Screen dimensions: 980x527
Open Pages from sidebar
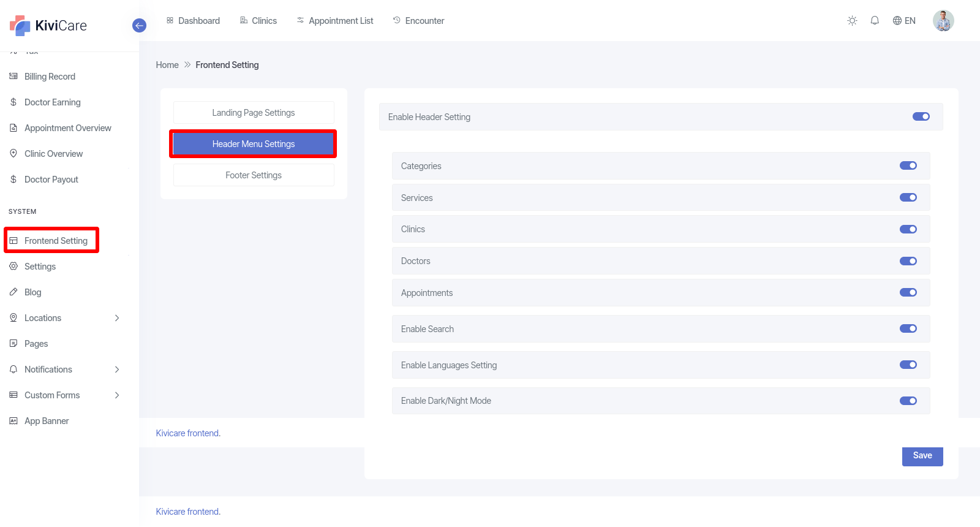pos(36,344)
